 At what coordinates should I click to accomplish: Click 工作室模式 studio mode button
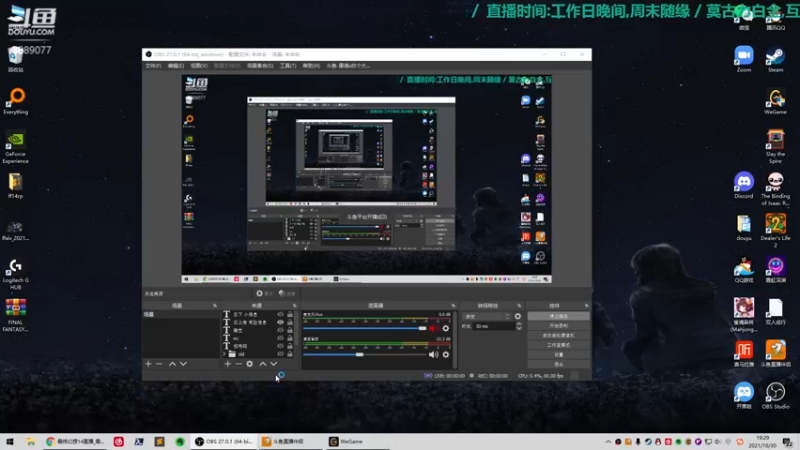[559, 345]
